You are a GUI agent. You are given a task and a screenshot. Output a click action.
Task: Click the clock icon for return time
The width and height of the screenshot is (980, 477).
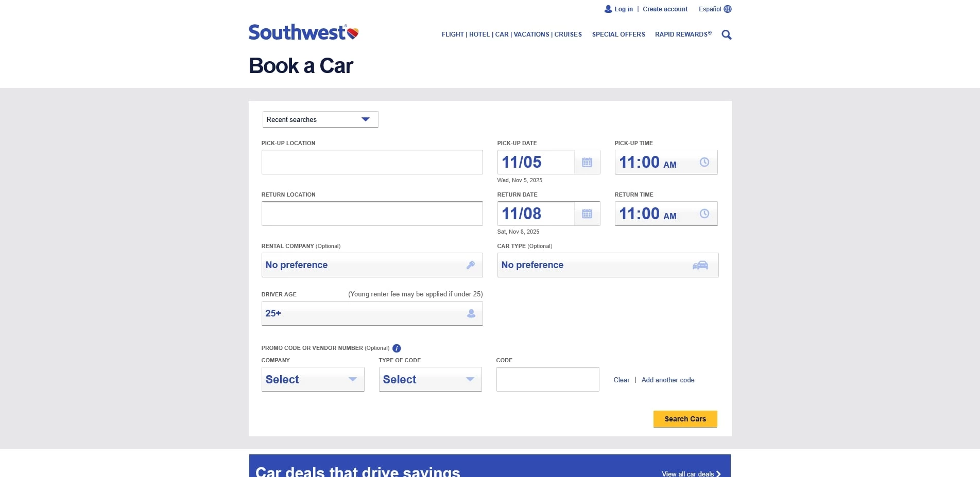tap(704, 213)
